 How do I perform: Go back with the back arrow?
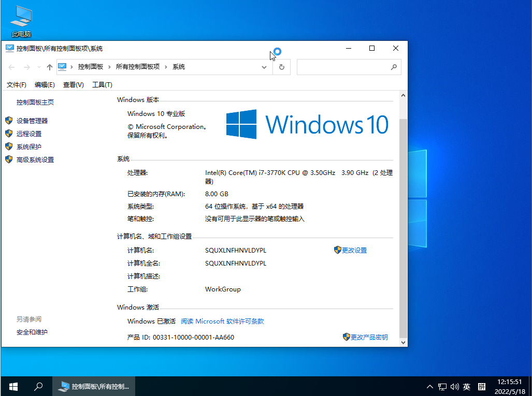pyautogui.click(x=11, y=67)
